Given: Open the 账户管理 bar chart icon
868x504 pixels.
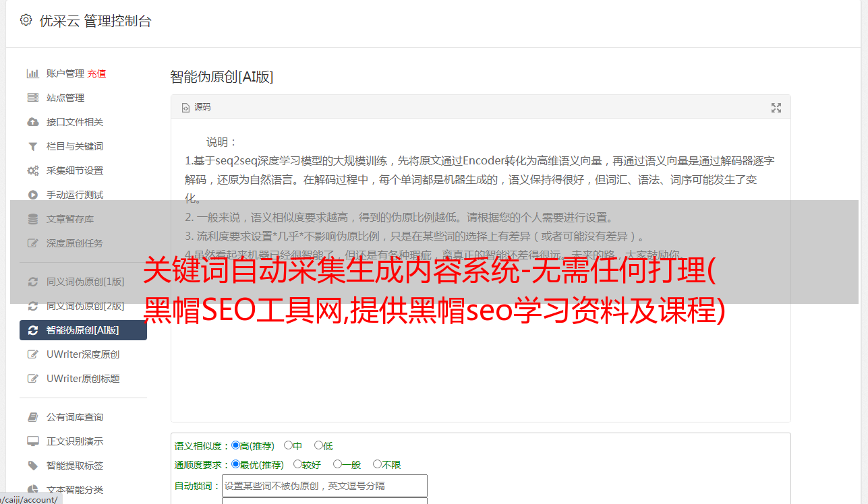Looking at the screenshot, I should point(32,73).
